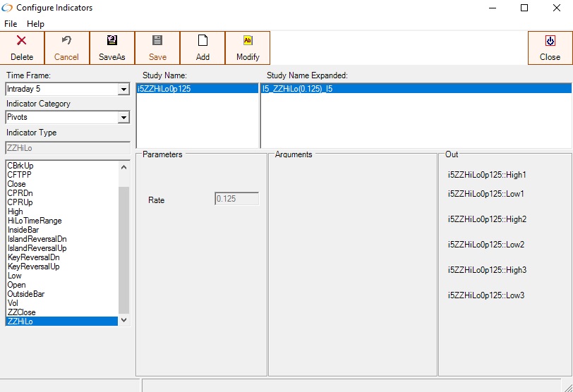The image size is (573, 392).
Task: Click the Add new document icon
Action: coord(203,41)
